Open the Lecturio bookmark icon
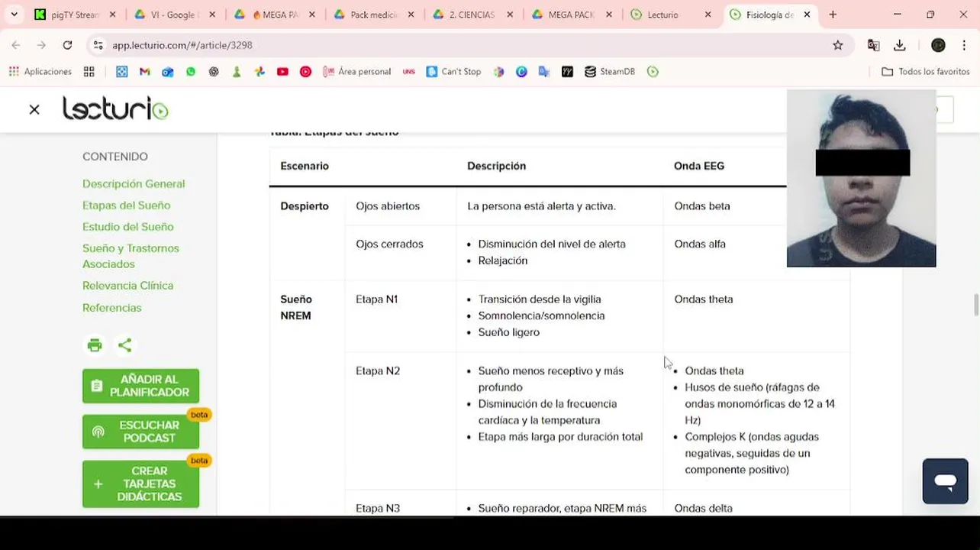This screenshot has width=980, height=550. (x=653, y=71)
